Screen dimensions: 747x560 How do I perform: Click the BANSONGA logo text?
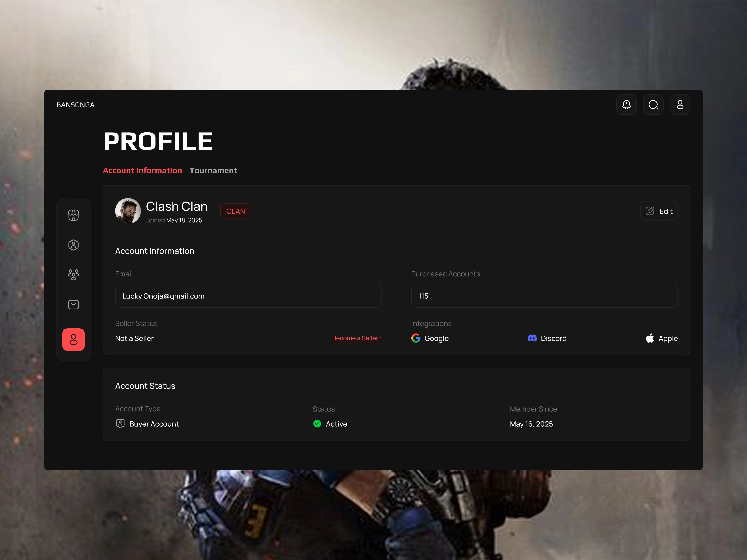tap(75, 105)
